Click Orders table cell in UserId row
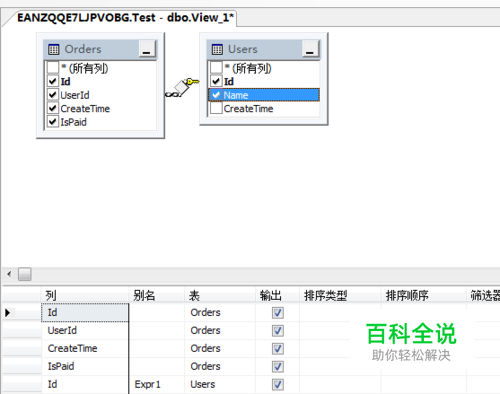The image size is (500, 394). 220,331
